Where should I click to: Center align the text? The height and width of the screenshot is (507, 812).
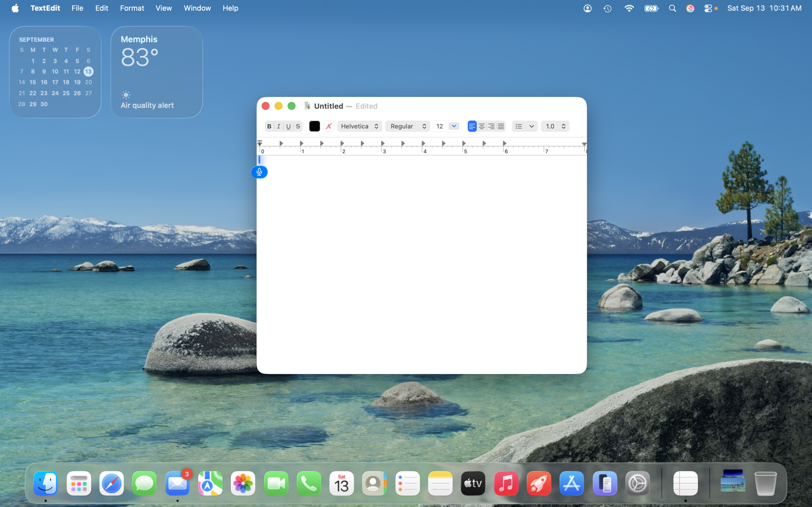481,126
